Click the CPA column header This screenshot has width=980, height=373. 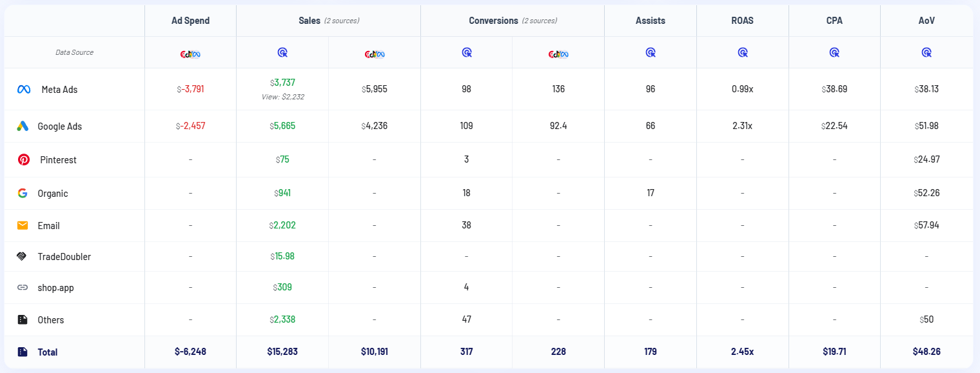pyautogui.click(x=834, y=21)
